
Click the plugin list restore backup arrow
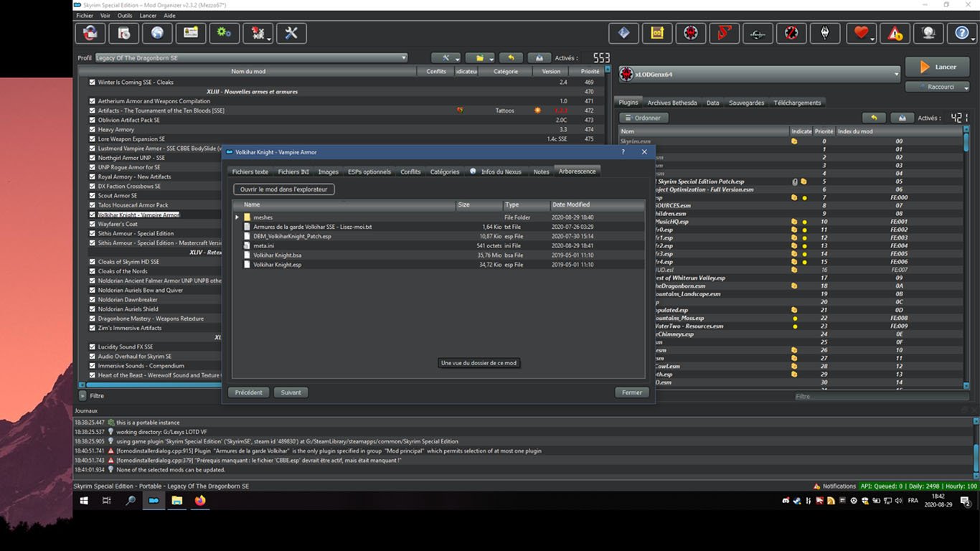coord(873,118)
